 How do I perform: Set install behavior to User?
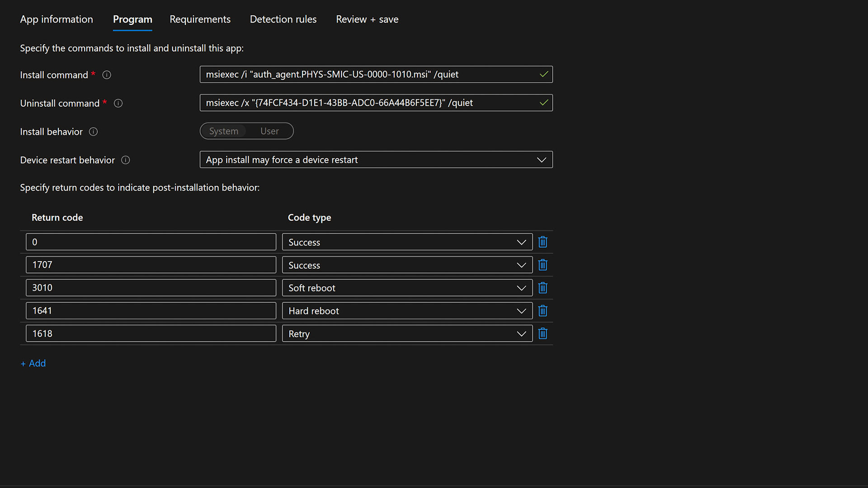[x=269, y=131]
